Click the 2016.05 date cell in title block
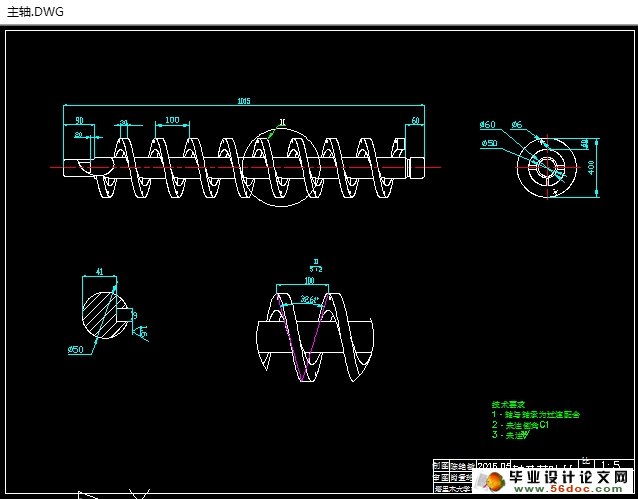The width and height of the screenshot is (638, 499). tap(494, 465)
